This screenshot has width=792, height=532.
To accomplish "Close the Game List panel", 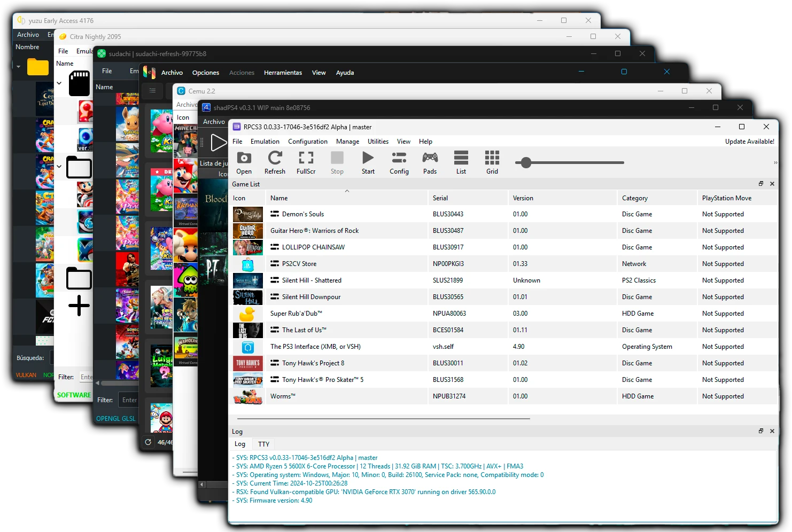I will click(x=772, y=184).
